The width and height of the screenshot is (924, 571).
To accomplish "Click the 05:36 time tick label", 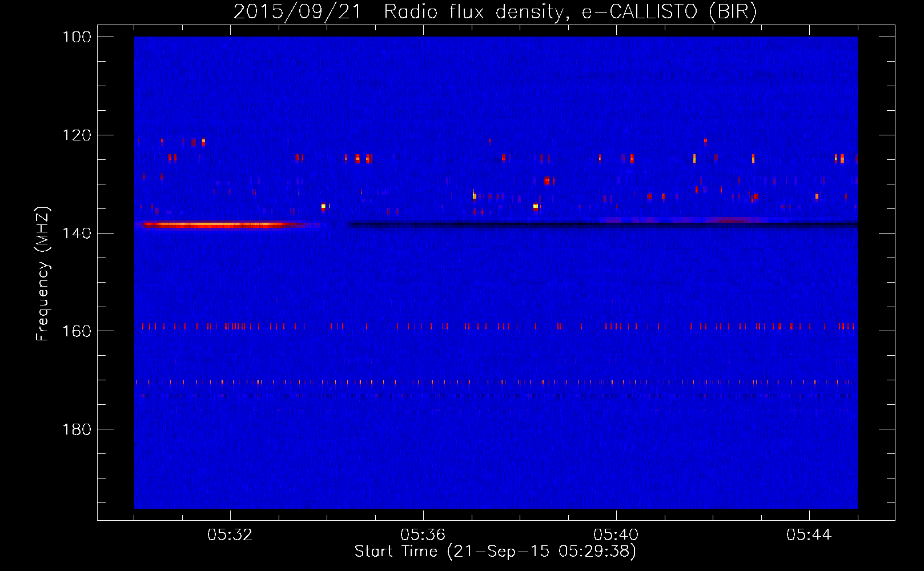I will (423, 535).
